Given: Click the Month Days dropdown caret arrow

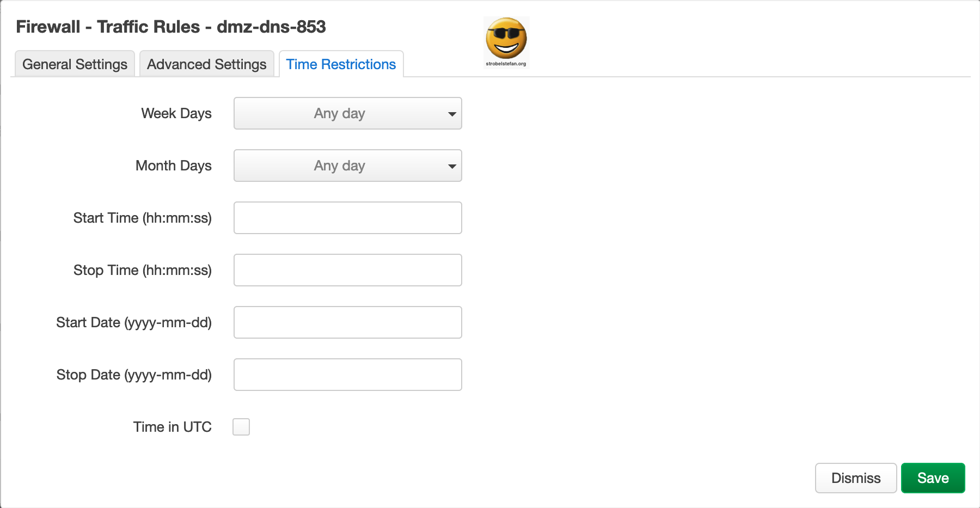Looking at the screenshot, I should pyautogui.click(x=451, y=166).
